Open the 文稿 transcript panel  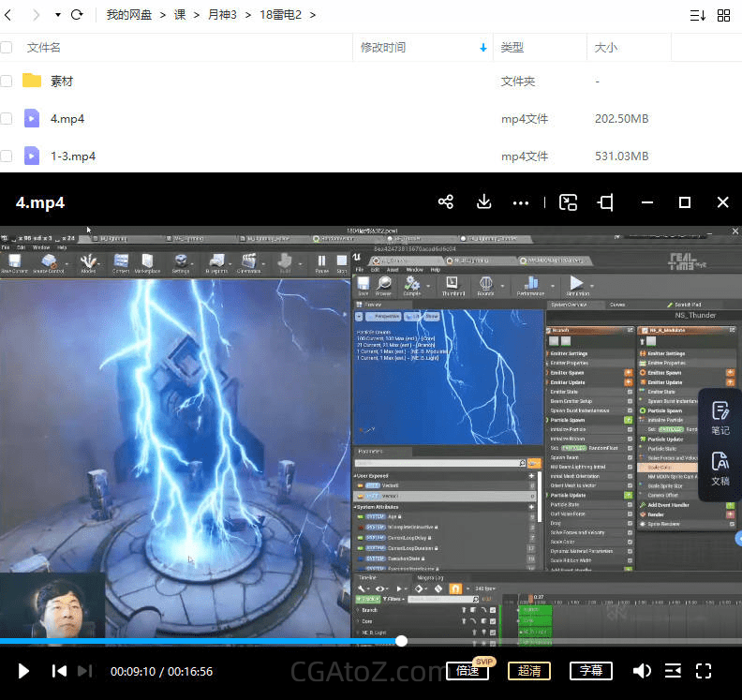click(720, 468)
